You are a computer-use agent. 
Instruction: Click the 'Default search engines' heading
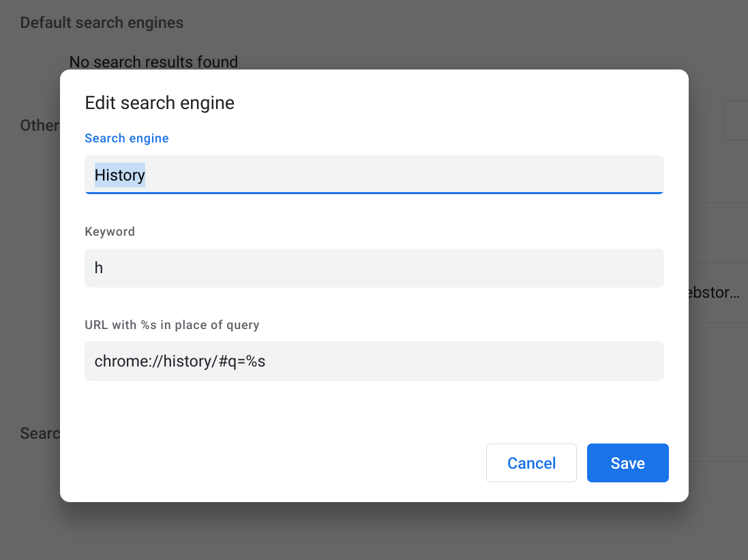tap(101, 22)
